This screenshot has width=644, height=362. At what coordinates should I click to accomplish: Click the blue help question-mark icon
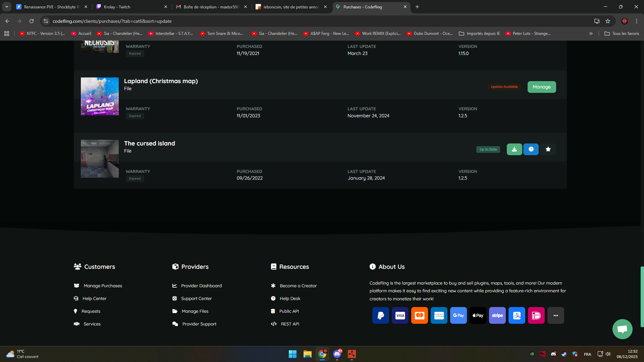coord(531,149)
